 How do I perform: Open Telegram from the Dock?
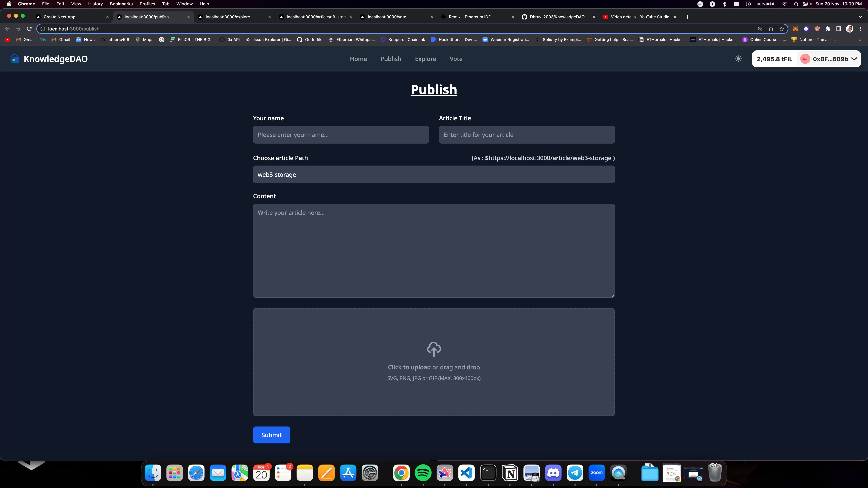575,473
